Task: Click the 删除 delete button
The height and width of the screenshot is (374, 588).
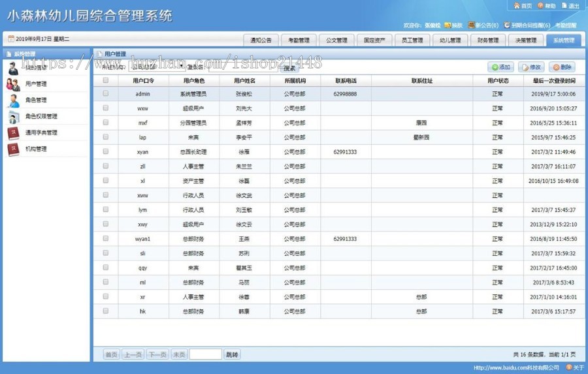Action: (562, 67)
